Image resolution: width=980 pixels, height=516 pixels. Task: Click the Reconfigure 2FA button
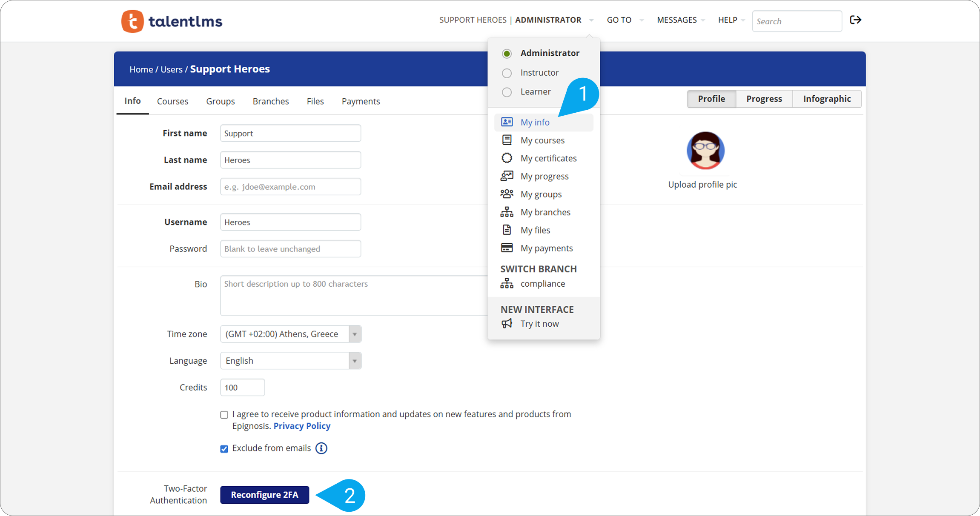click(264, 495)
